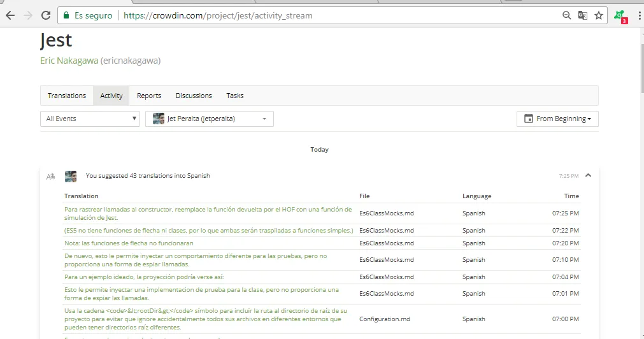Click the 07:10 PM time cell
Viewport: 644px width, 339px height.
566,260
